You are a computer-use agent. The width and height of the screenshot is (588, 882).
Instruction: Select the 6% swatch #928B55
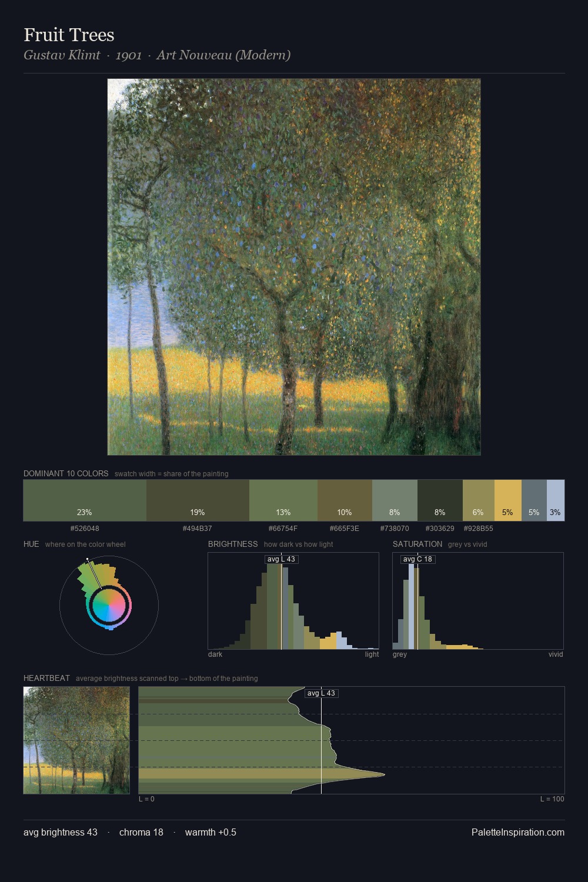coord(479,500)
